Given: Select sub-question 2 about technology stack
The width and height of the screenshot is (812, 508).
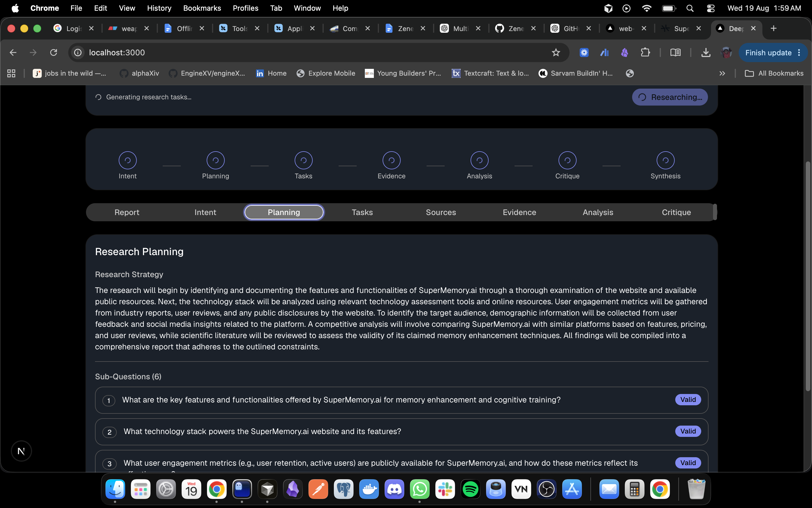Looking at the screenshot, I should (401, 432).
